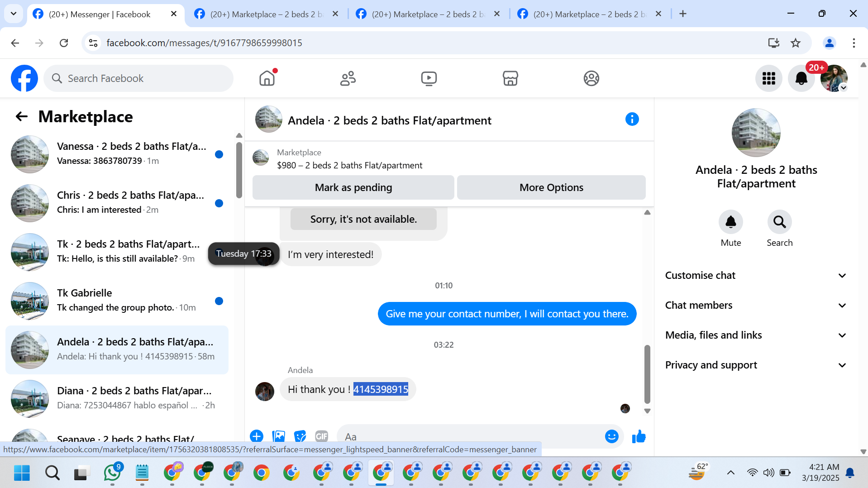
Task: Expand the Privacy and support section
Action: [x=756, y=365]
